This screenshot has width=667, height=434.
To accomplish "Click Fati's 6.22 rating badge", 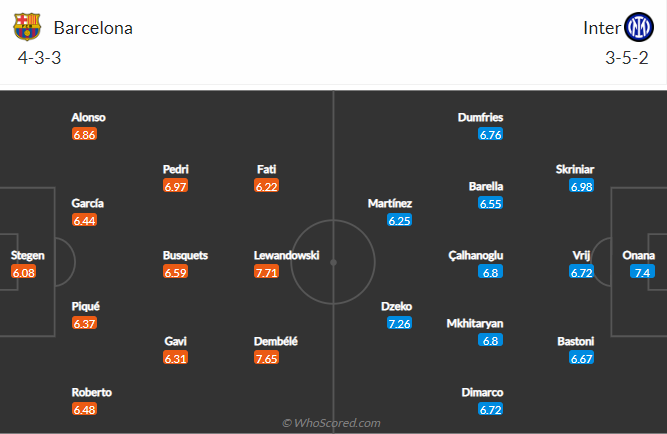I will coord(266,186).
